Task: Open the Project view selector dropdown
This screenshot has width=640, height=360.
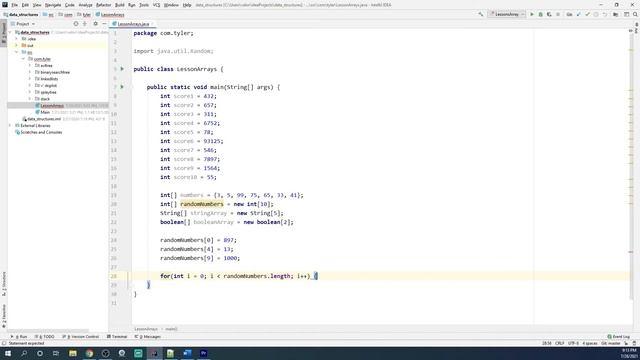Action: [23, 24]
